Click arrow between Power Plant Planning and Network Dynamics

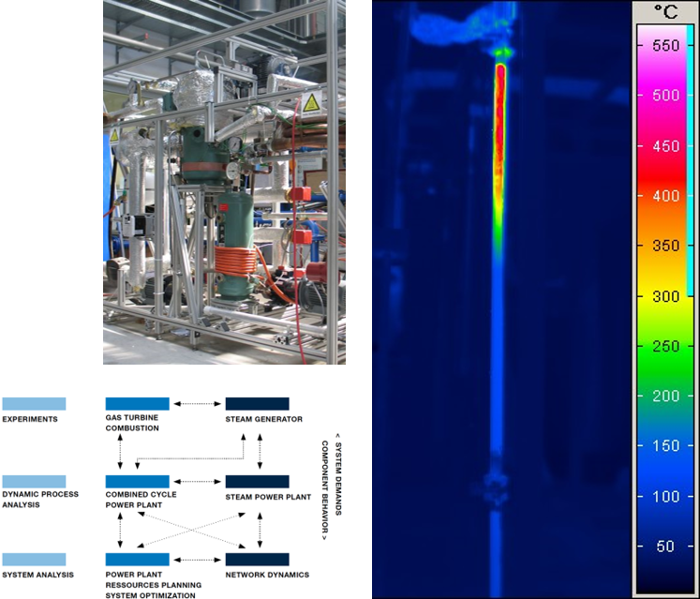click(x=198, y=560)
